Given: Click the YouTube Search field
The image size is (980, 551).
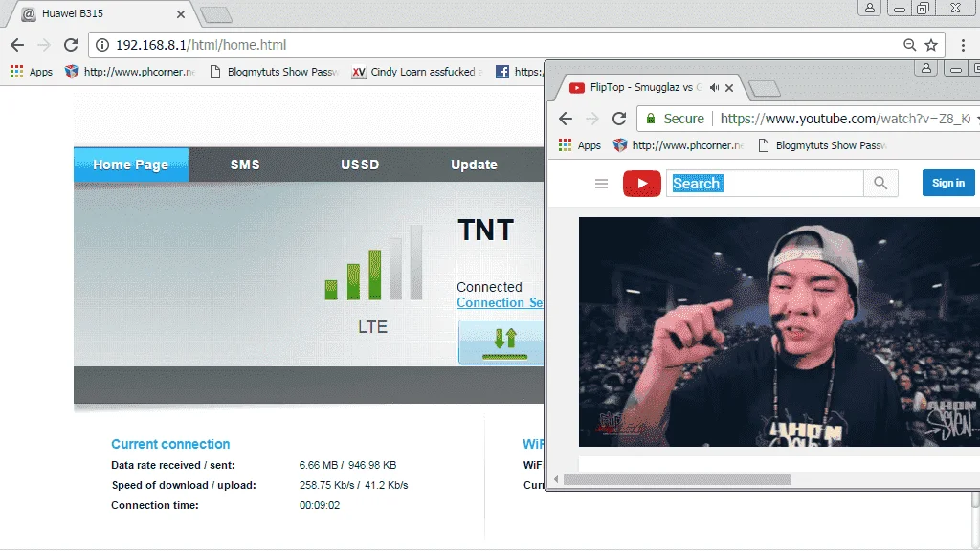Looking at the screenshot, I should pyautogui.click(x=765, y=184).
